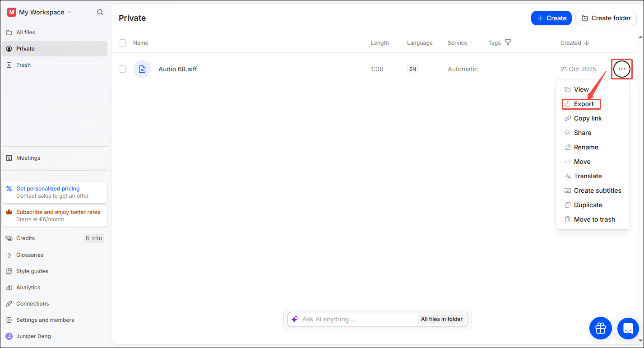Click the EN language badge

(x=412, y=69)
